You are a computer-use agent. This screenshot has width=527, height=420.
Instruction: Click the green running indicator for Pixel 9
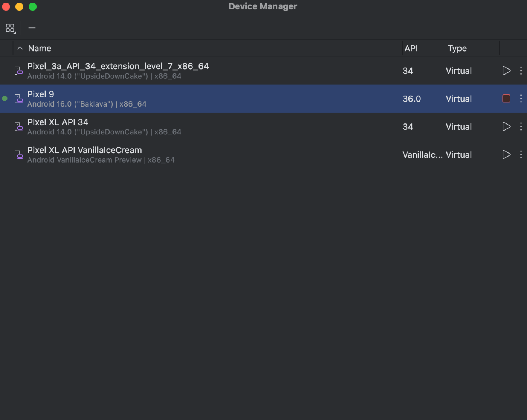tap(5, 99)
